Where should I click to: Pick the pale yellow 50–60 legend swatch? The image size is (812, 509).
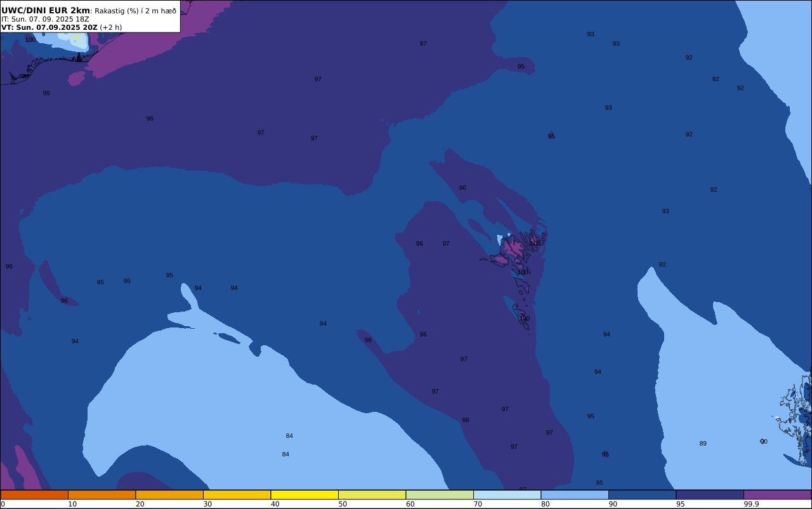click(372, 494)
